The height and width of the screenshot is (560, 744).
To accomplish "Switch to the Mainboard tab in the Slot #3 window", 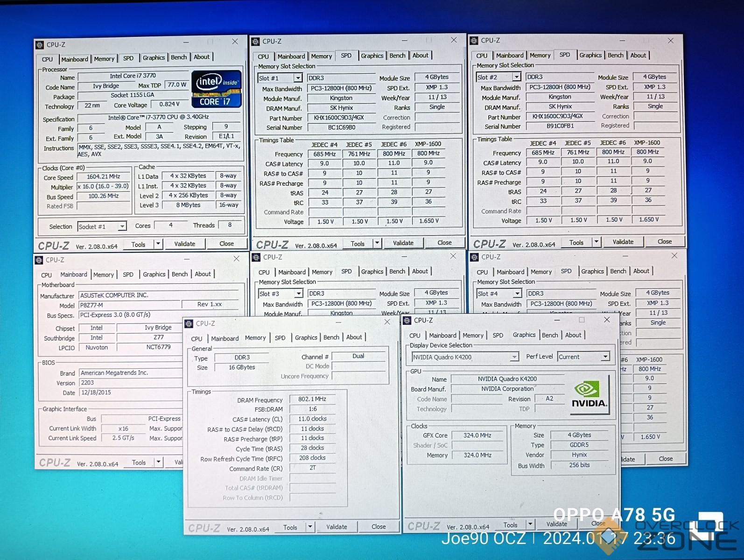I will 292,272.
